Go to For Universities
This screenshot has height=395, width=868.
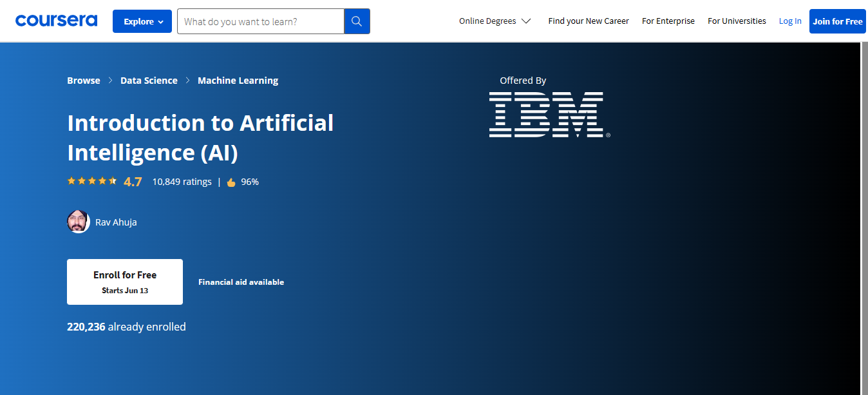pos(737,21)
